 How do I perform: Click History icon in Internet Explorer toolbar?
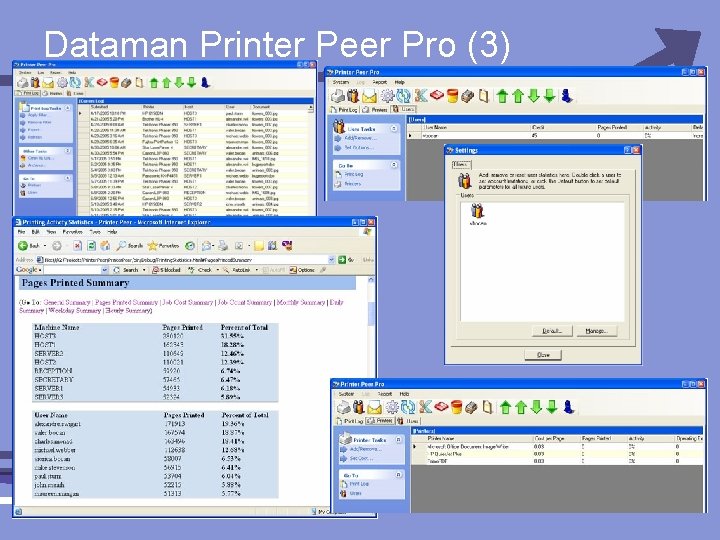pos(190,246)
